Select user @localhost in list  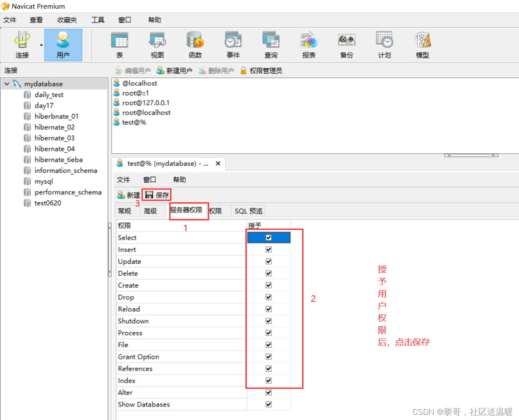(x=139, y=84)
